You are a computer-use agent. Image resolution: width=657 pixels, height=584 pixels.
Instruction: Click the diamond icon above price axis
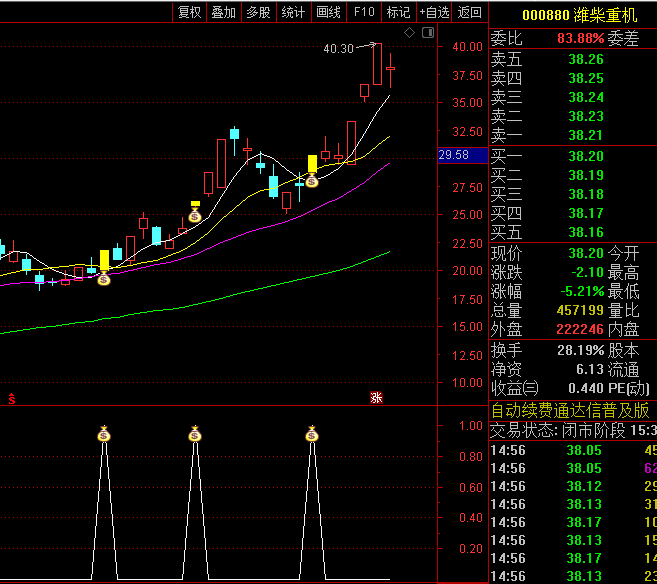[409, 33]
